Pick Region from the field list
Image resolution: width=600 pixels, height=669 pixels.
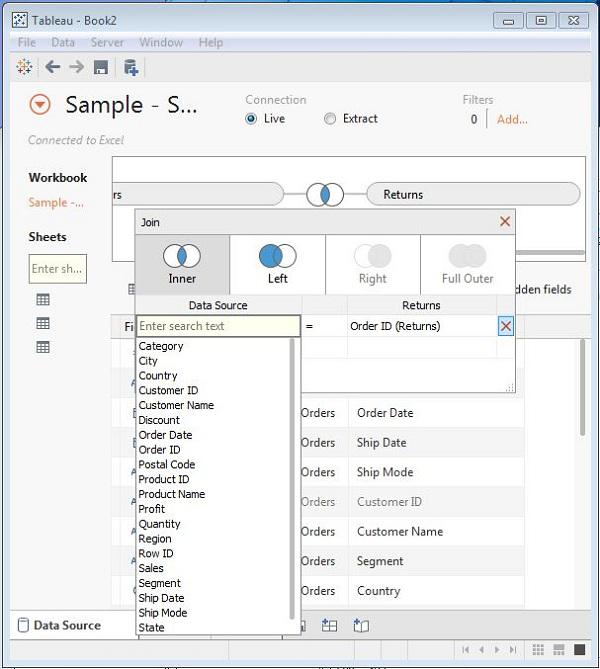[x=154, y=539]
